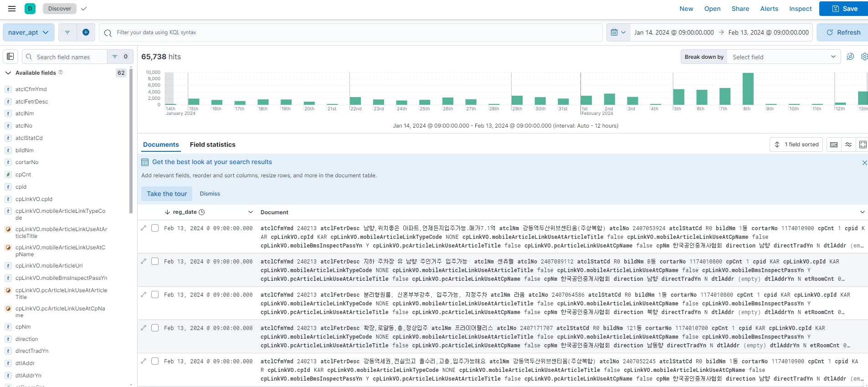This screenshot has height=387, width=868.
Task: Show keyboard shortcuts icon in table toolbar
Action: tap(834, 144)
